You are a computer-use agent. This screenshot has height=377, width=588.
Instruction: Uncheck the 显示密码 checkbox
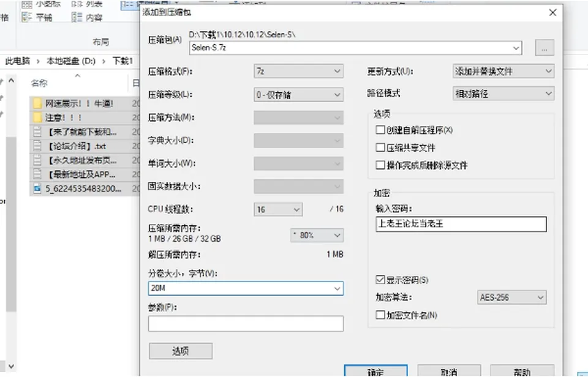click(x=380, y=280)
